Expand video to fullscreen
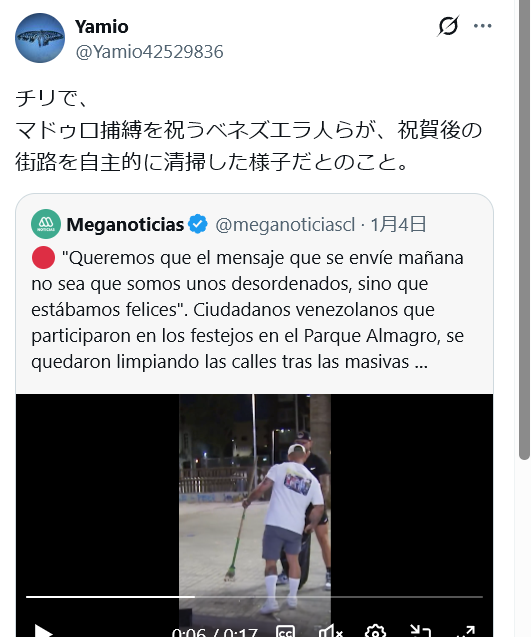 pos(466,632)
